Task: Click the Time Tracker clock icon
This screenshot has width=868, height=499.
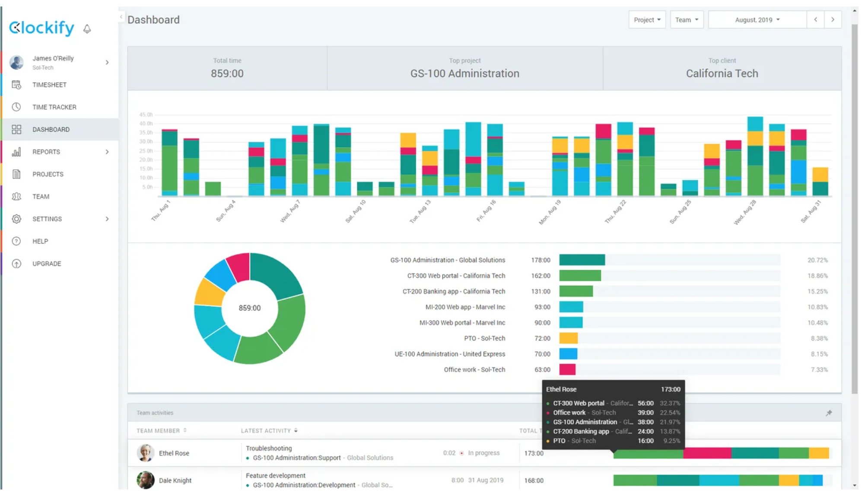Action: (16, 107)
